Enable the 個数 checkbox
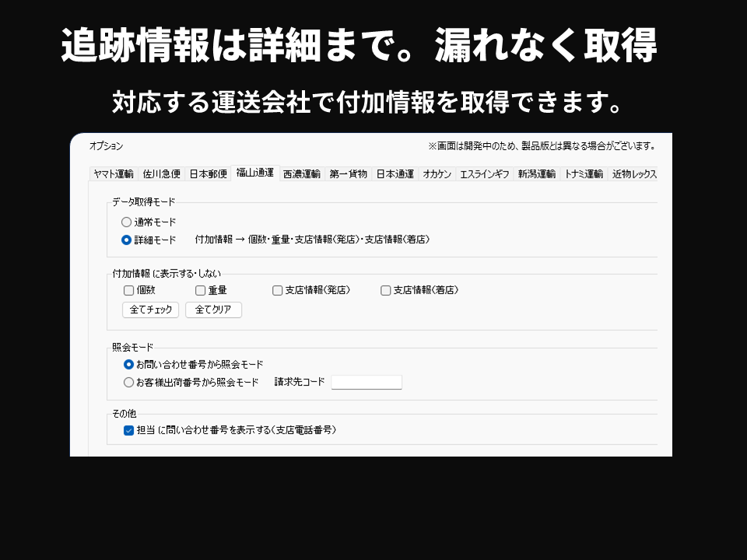The image size is (747, 560). click(129, 290)
